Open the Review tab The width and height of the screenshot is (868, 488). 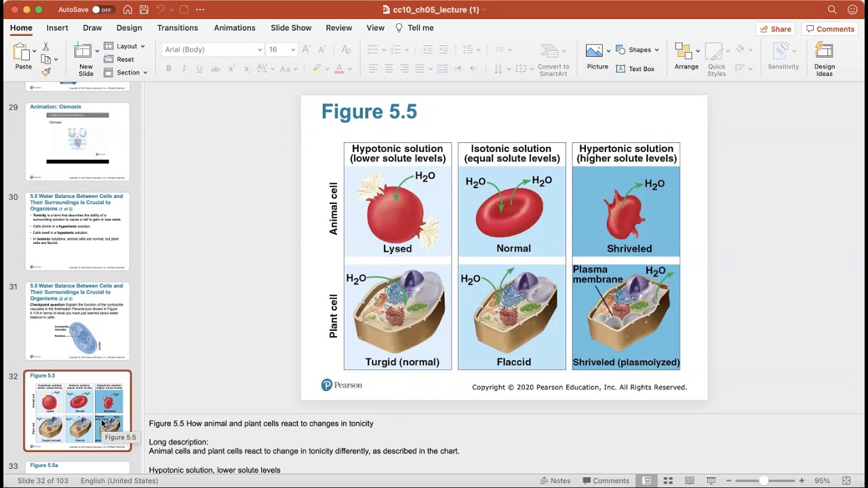[338, 28]
